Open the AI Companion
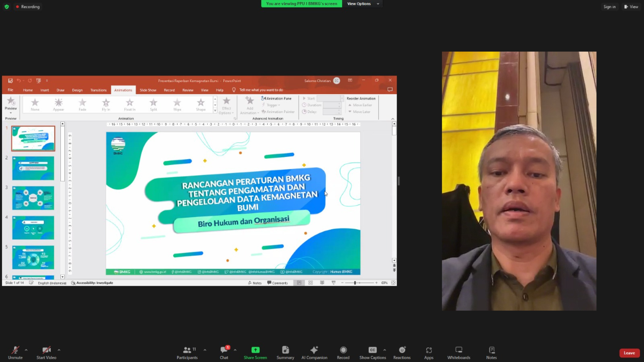The width and height of the screenshot is (644, 362). [x=314, y=353]
